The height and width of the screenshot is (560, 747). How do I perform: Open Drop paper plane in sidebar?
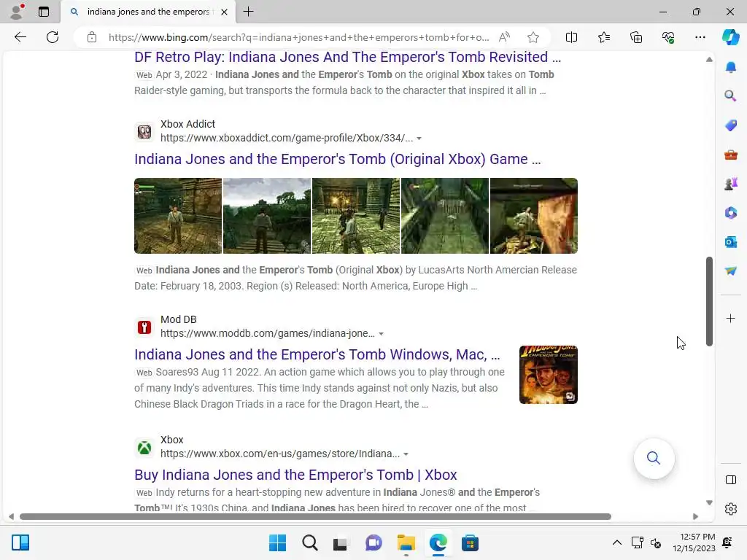(x=730, y=271)
